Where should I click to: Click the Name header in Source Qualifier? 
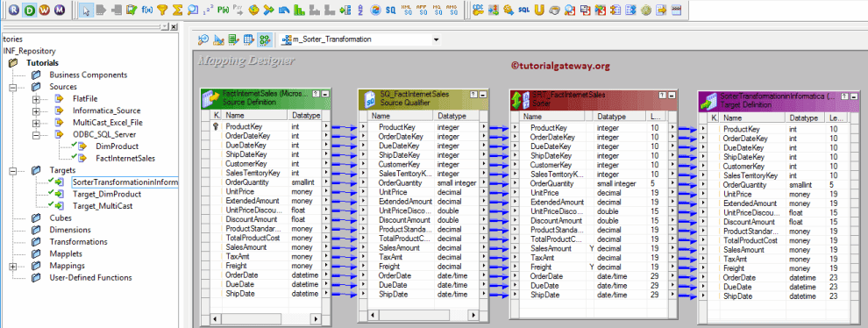point(402,117)
